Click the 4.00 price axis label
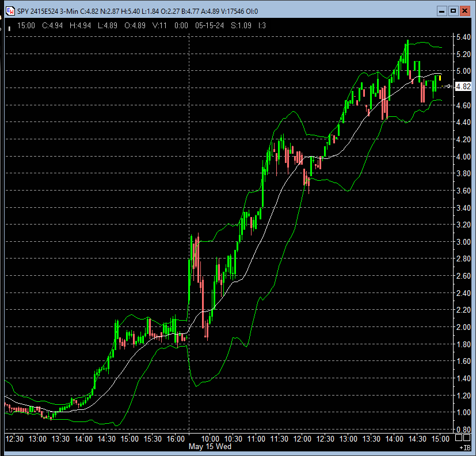Image resolution: width=476 pixels, height=456 pixels. 463,157
